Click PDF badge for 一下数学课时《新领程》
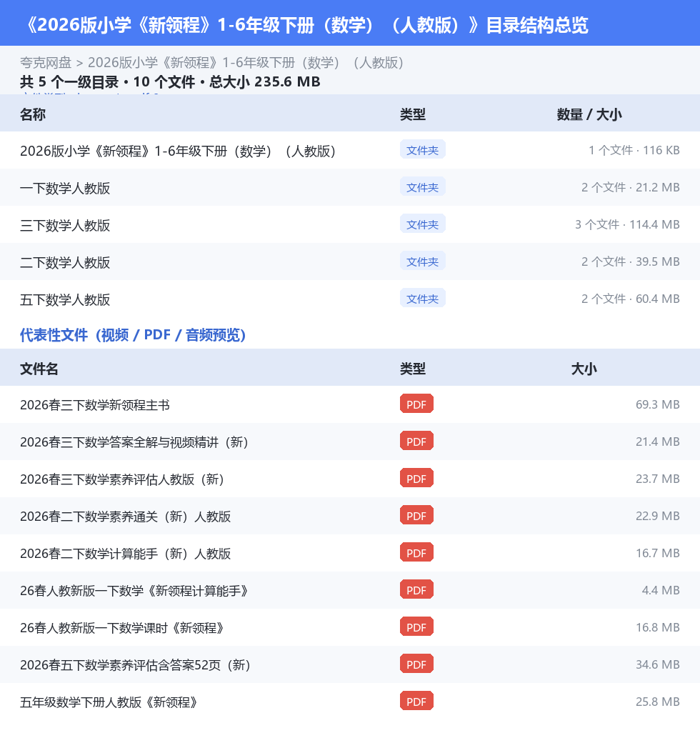This screenshot has height=743, width=700. [x=416, y=627]
